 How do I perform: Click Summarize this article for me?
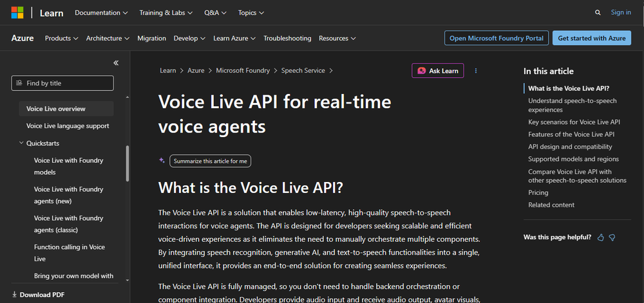click(211, 161)
